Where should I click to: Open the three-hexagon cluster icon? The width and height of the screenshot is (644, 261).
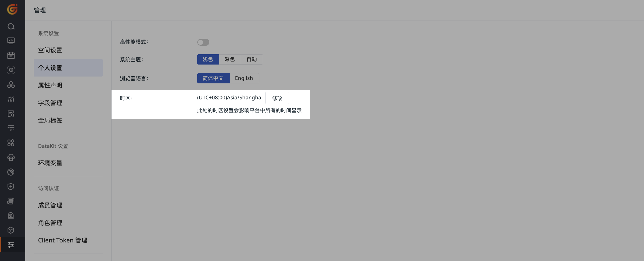tap(11, 85)
